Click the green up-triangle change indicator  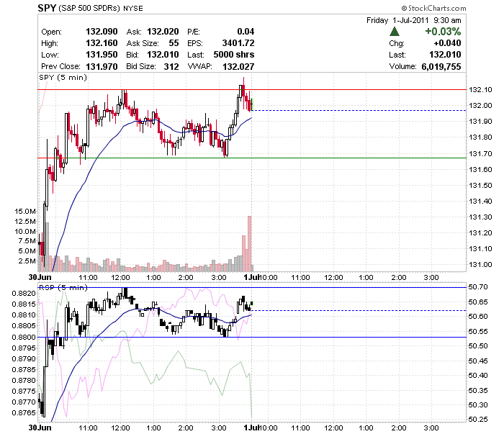coord(395,32)
